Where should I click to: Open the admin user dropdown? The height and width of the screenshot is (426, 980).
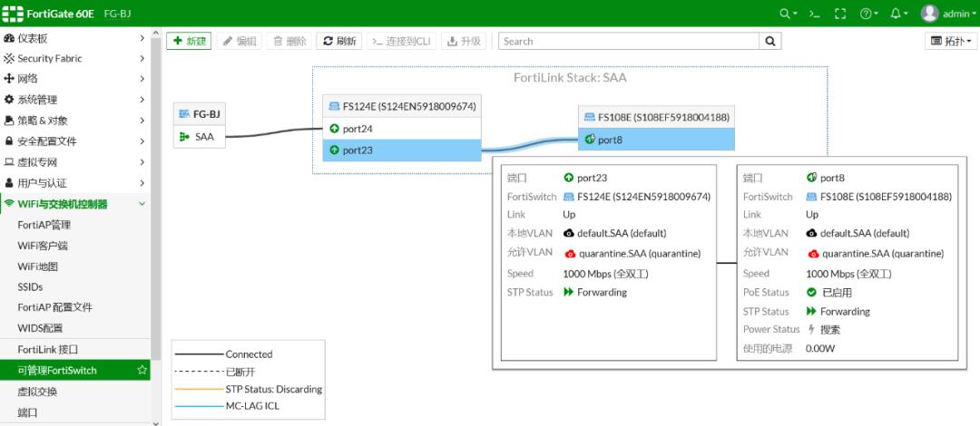[x=948, y=14]
